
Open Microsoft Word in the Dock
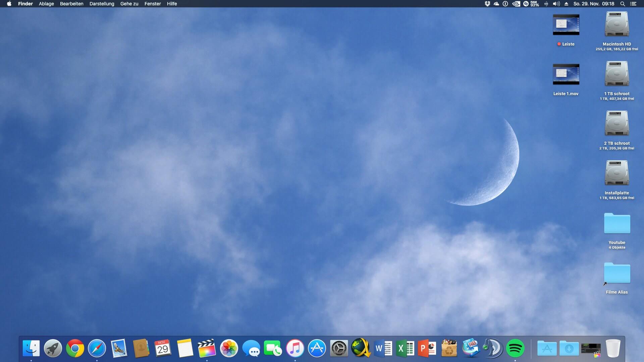pos(383,349)
